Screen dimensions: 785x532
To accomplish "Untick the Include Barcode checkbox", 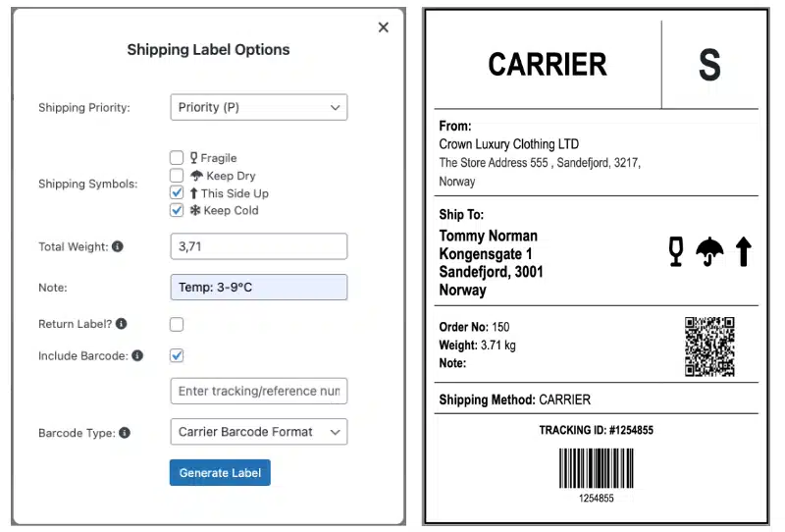I will [177, 355].
